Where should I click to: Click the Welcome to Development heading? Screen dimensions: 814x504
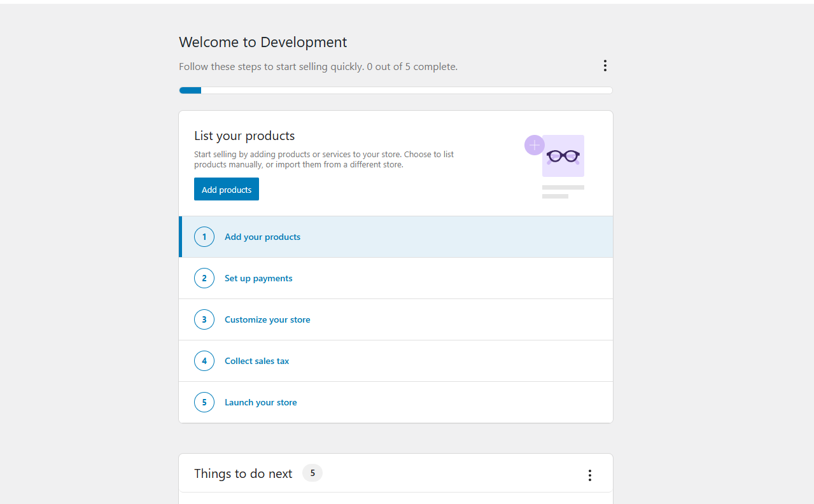[x=263, y=43]
